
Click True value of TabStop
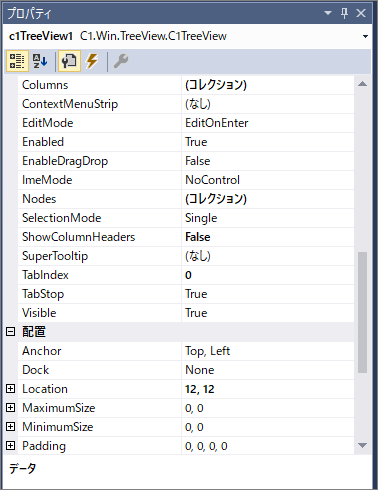[196, 294]
